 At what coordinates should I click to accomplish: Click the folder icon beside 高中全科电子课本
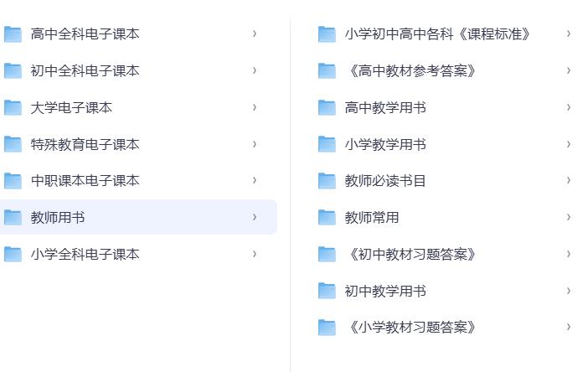click(x=13, y=34)
